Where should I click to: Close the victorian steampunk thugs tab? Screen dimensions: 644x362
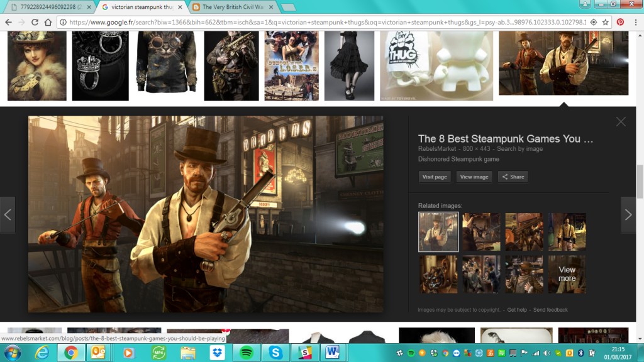point(180,7)
